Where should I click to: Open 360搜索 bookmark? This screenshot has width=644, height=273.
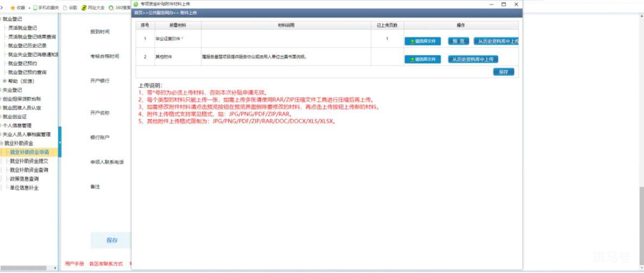point(120,8)
